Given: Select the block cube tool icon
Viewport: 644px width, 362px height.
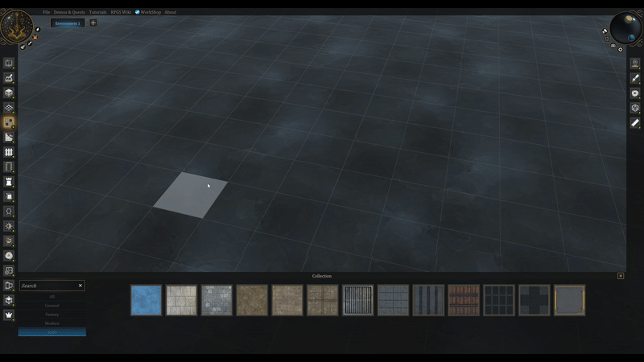Looking at the screenshot, I should [9, 93].
